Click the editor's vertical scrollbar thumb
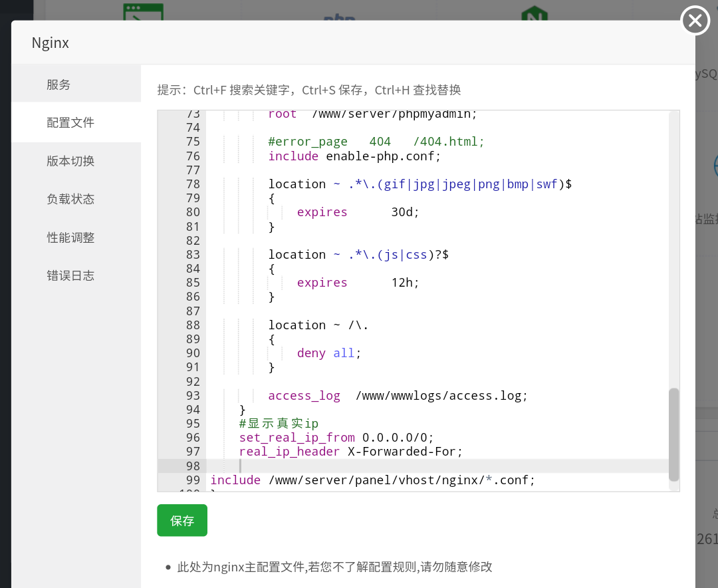The image size is (718, 588). coord(673,434)
